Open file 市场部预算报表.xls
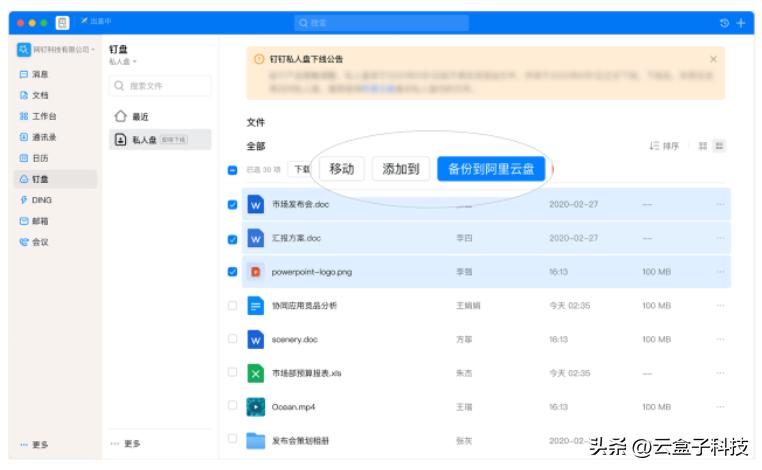This screenshot has height=470, width=762. coord(306,373)
